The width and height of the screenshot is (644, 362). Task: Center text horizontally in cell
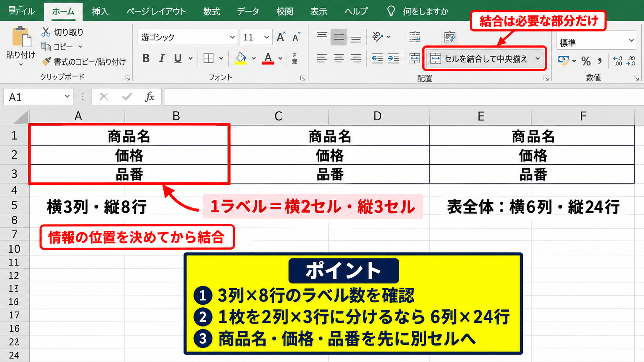pyautogui.click(x=339, y=58)
